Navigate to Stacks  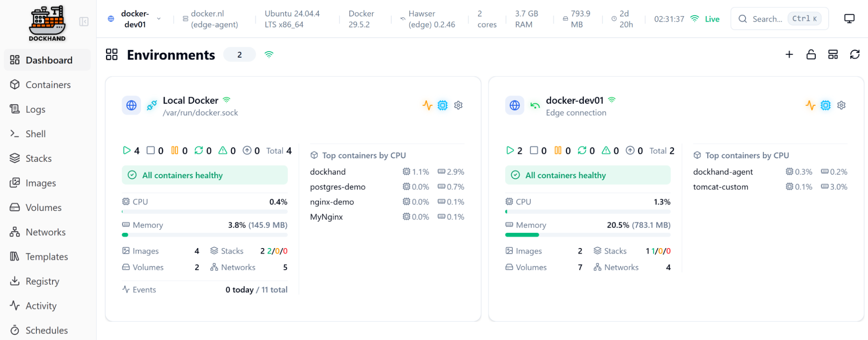47,158
